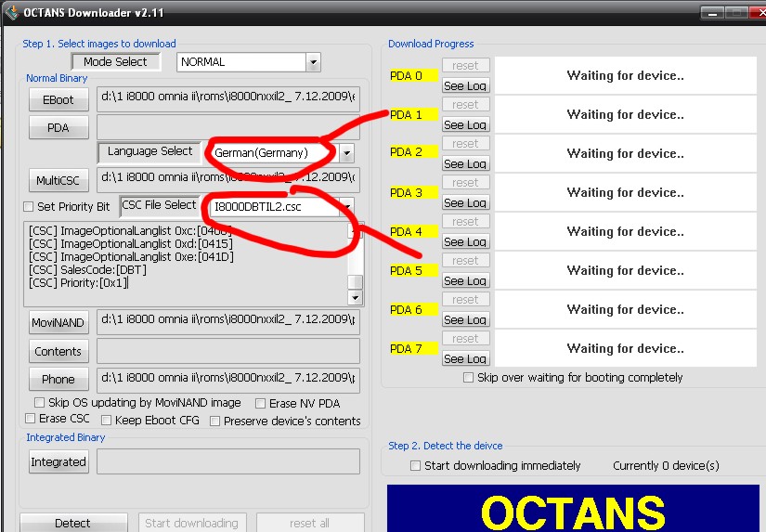Screen dimensions: 766x532
Task: Open See Log for PDA 7
Action: 465,359
